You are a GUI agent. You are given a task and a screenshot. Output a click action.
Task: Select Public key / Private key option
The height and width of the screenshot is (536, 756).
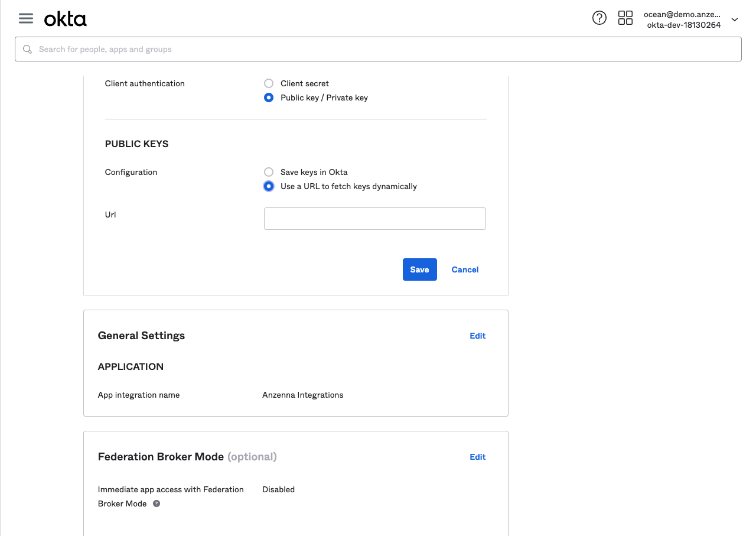point(269,98)
